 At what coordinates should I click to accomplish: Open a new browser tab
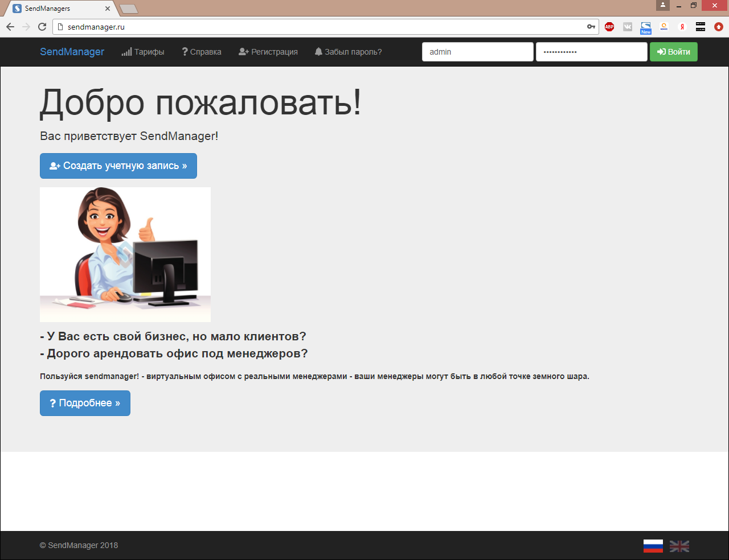coord(129,9)
